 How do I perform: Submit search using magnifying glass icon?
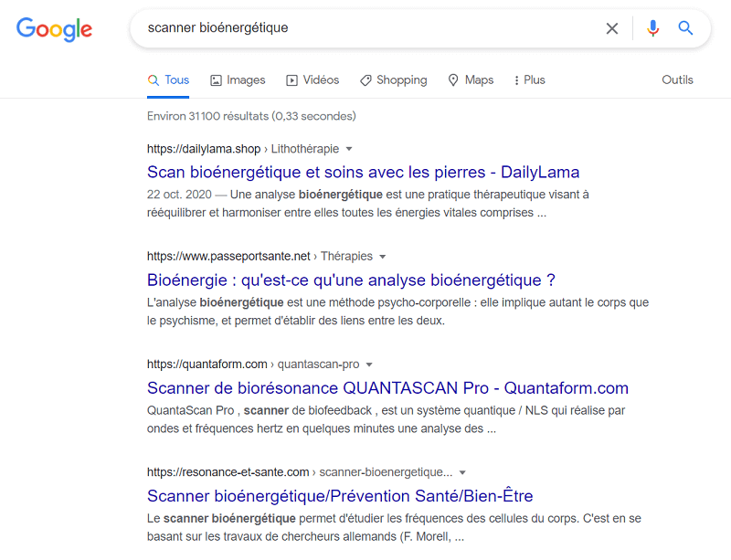point(685,28)
